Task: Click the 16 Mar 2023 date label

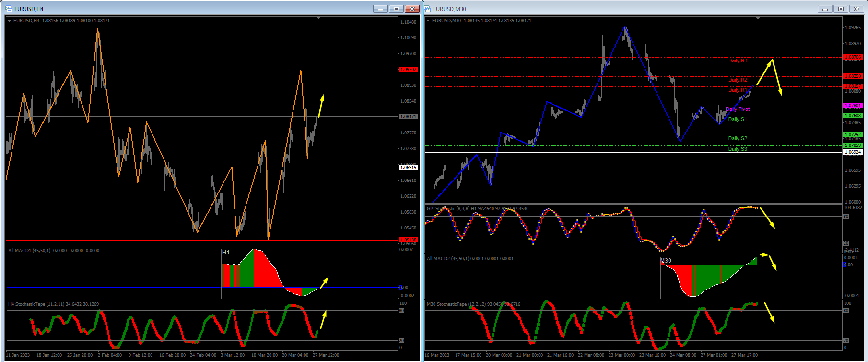Action: click(437, 355)
